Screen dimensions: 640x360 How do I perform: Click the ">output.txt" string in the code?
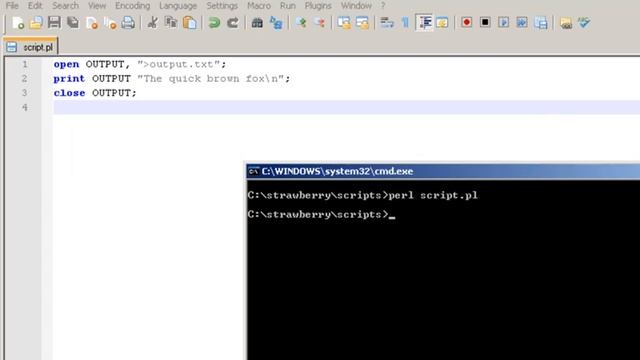179,64
